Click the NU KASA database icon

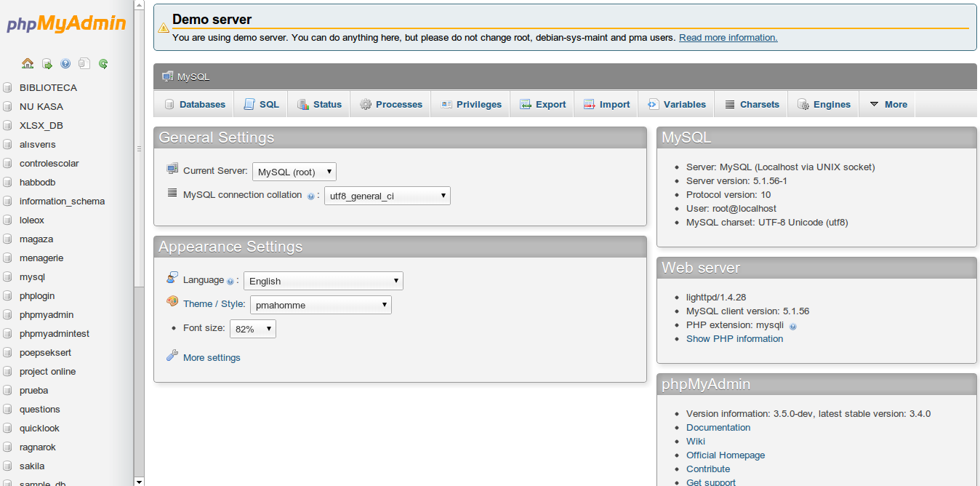click(7, 107)
